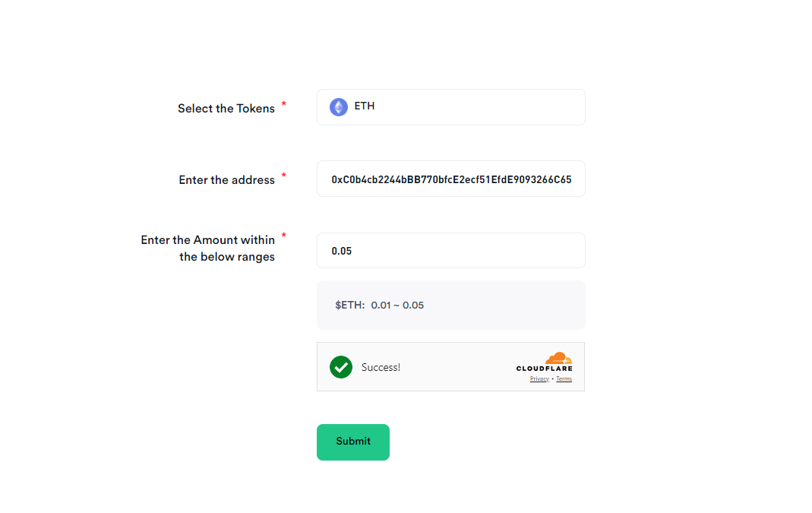Click the CLOUDFLARE wordmark text

tap(544, 369)
